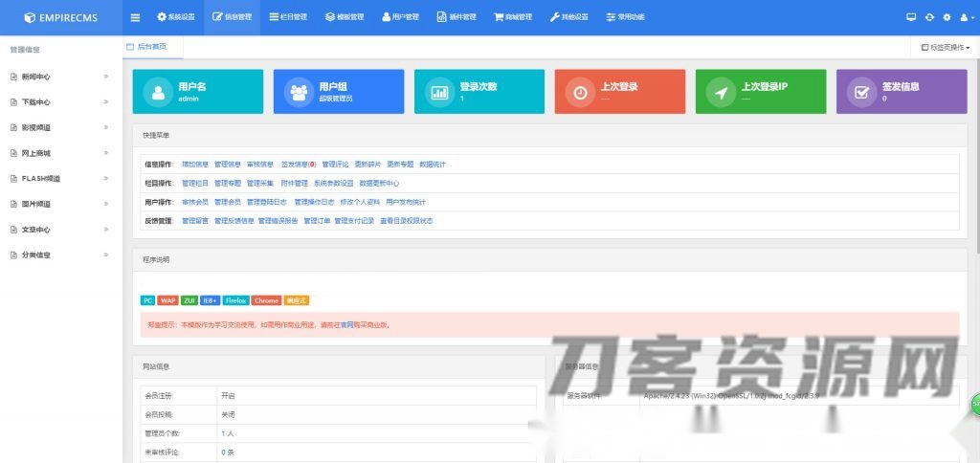Click the Firefox tag badge
The height and width of the screenshot is (463, 980).
coord(235,300)
